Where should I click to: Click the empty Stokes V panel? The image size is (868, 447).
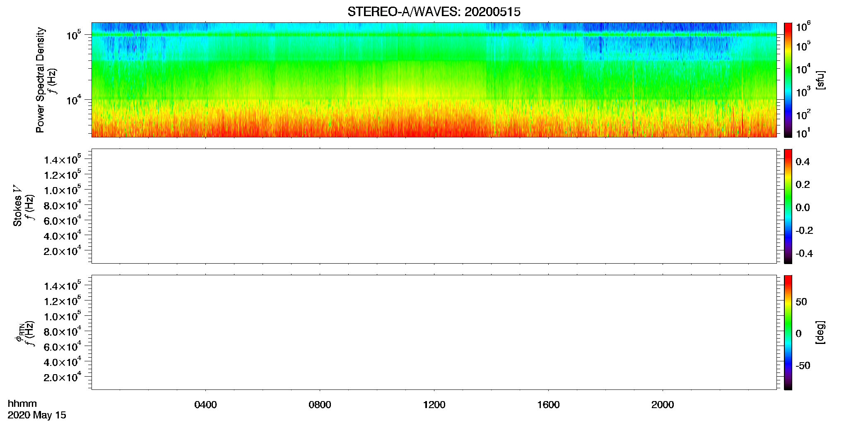[x=434, y=206]
